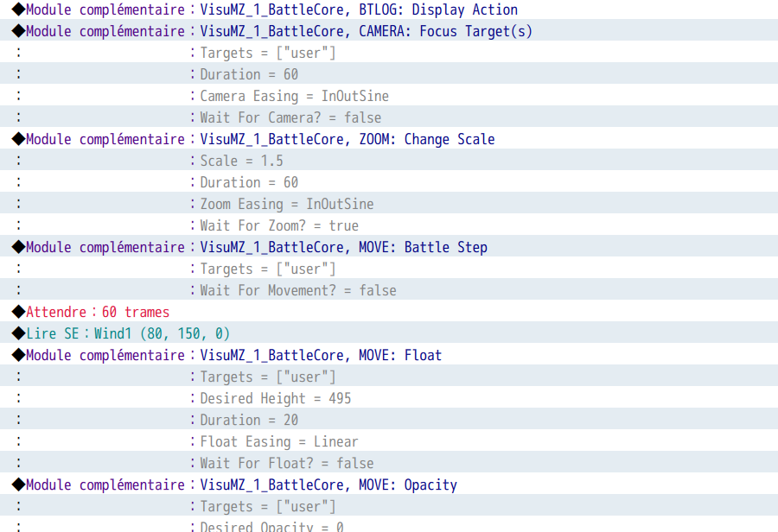Click 'Wait For Movement? = false' parameter line
This screenshot has width=778, height=532.
(298, 290)
